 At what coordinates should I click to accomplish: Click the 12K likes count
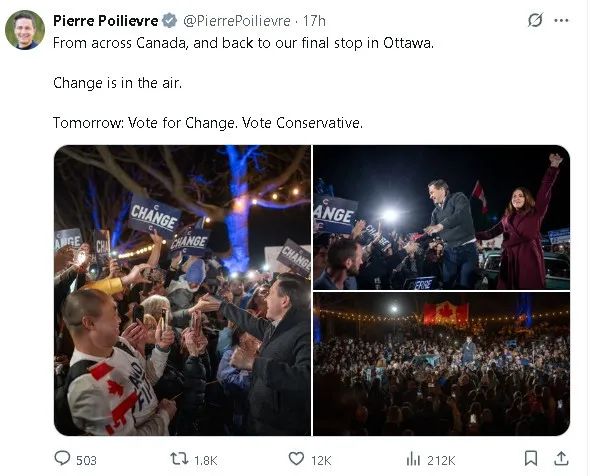(321, 461)
